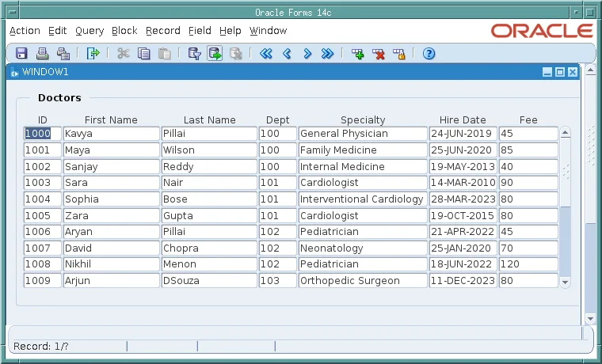Open the Field menu
This screenshot has height=364, width=602.
pos(200,31)
